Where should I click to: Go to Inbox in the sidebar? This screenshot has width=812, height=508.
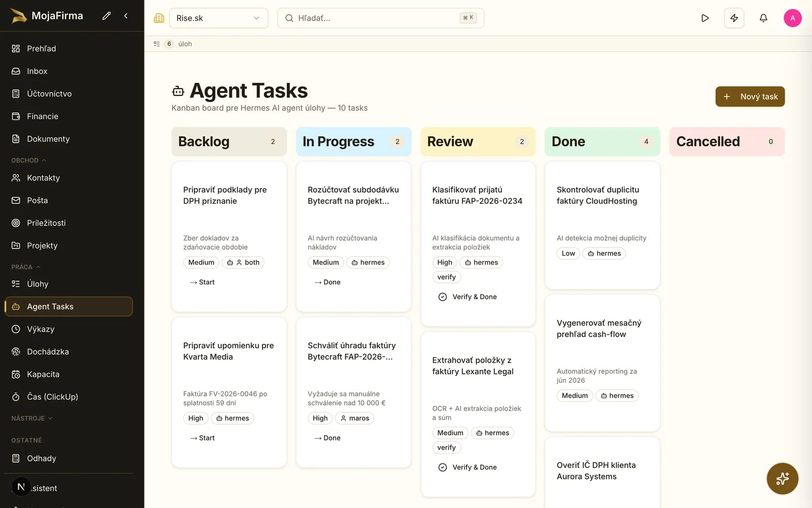tap(69, 71)
